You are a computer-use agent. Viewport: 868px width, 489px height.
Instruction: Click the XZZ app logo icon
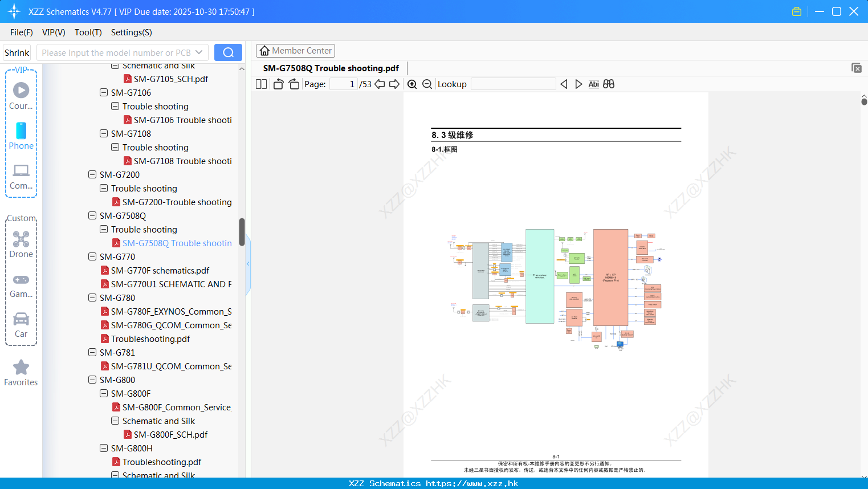point(14,11)
